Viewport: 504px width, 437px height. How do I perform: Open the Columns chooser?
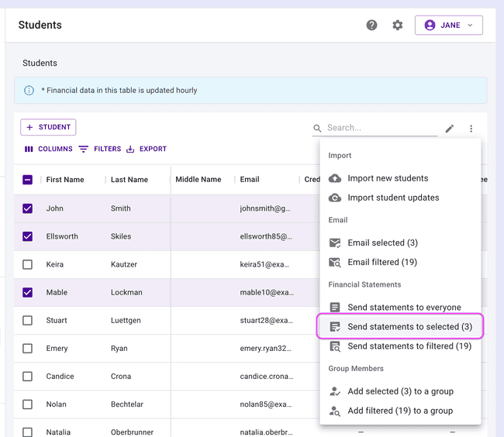click(x=48, y=149)
